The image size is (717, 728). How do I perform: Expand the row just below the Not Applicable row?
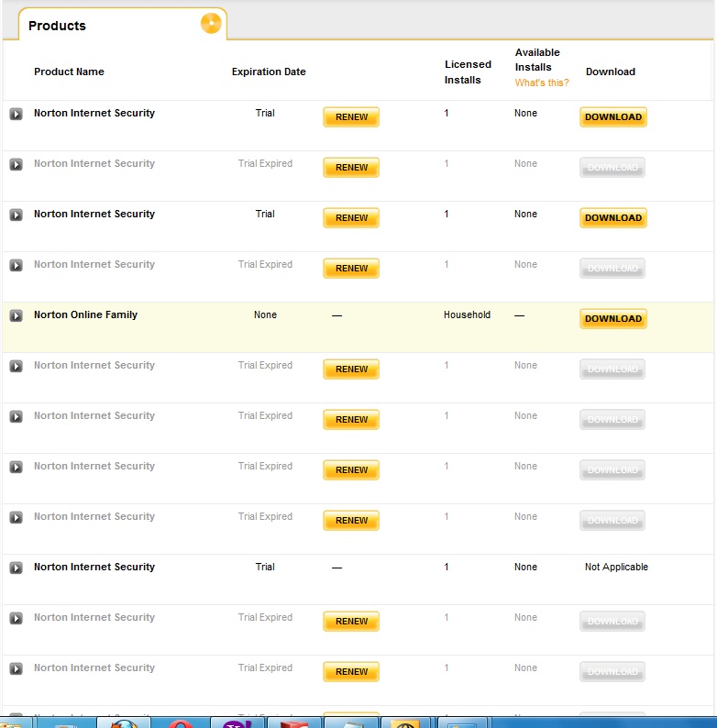pyautogui.click(x=17, y=618)
